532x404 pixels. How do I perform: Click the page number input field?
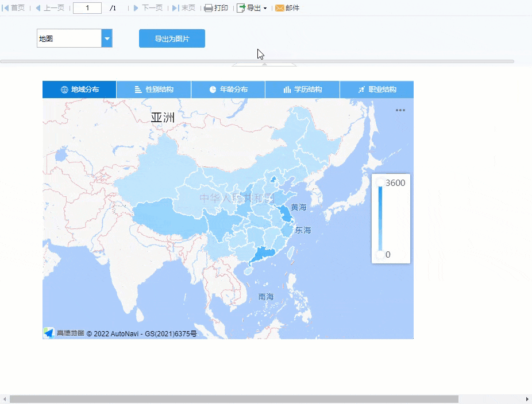pyautogui.click(x=87, y=8)
